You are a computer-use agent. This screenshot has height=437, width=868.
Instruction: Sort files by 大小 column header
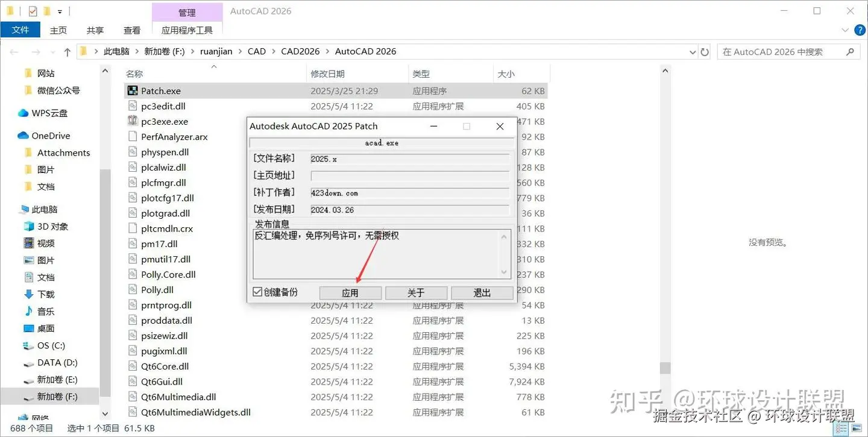tap(520, 74)
